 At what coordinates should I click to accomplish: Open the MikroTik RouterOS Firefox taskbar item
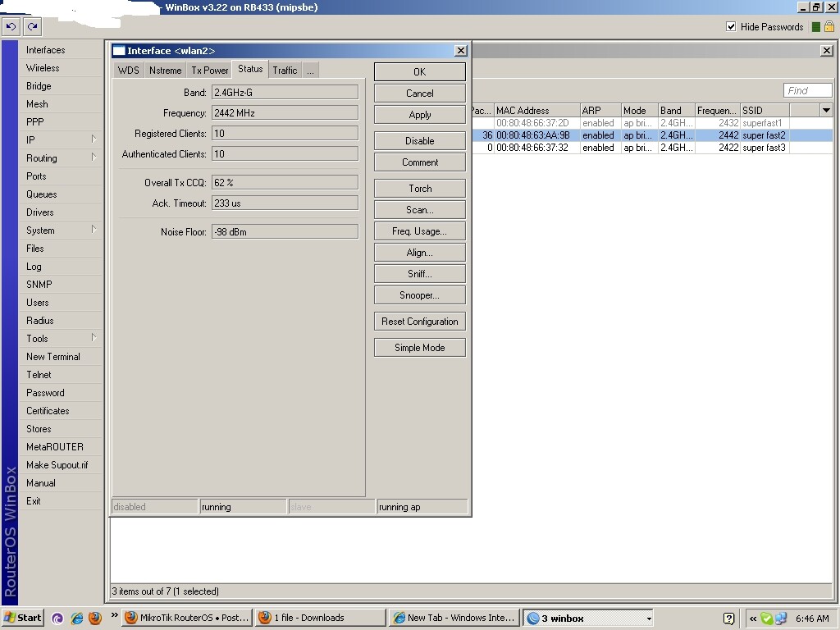(x=188, y=618)
